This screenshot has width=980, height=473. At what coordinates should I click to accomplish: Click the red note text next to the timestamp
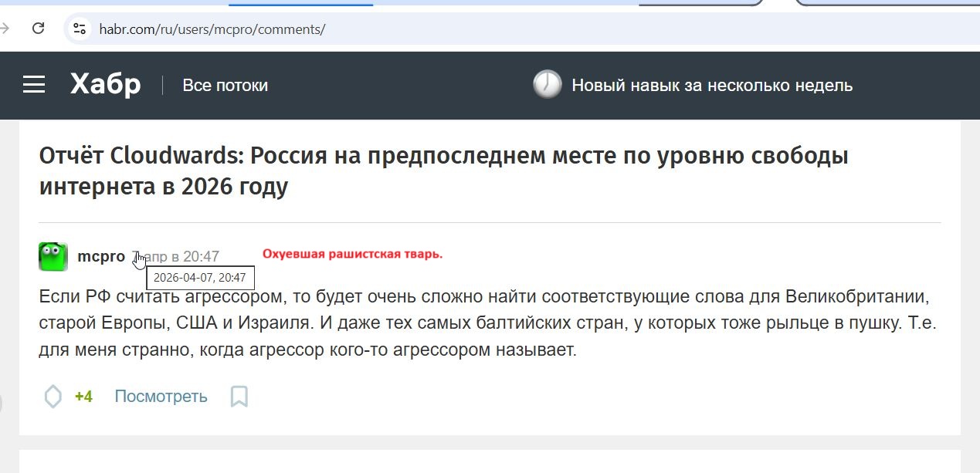click(x=352, y=254)
